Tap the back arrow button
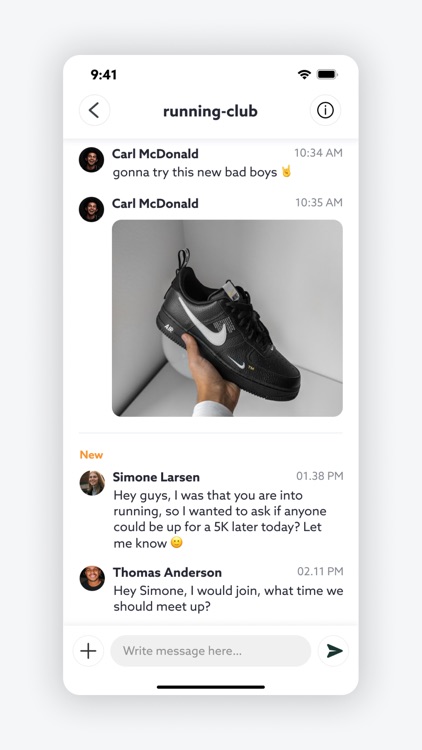422x750 pixels. point(94,110)
